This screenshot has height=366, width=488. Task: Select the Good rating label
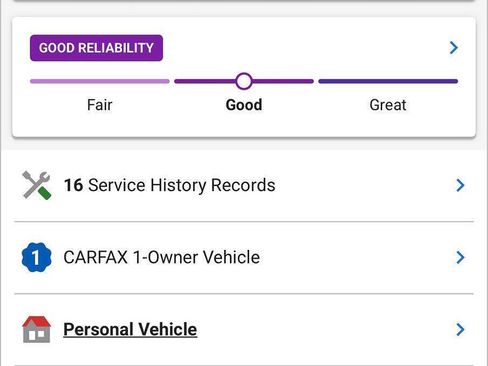pyautogui.click(x=244, y=105)
